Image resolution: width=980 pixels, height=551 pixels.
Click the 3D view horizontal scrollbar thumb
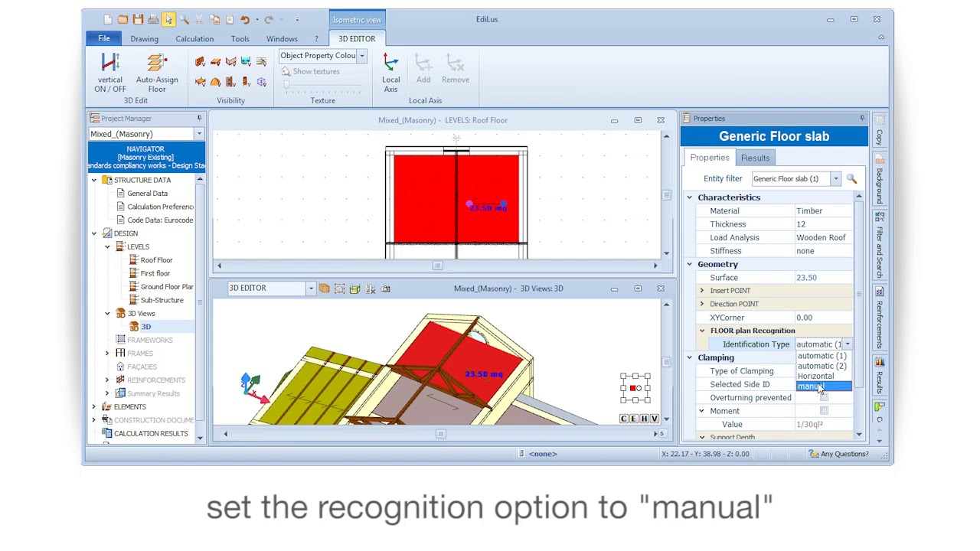point(440,434)
